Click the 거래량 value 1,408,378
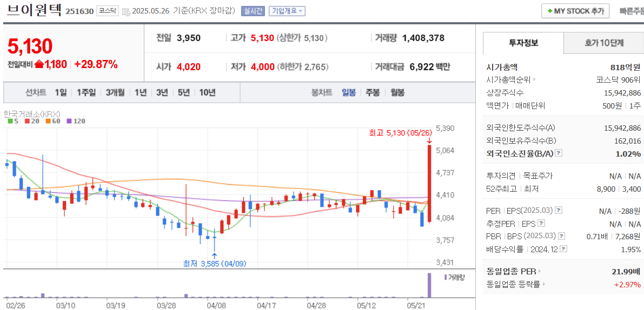Viewport: 644px width, 310px height. coord(423,38)
